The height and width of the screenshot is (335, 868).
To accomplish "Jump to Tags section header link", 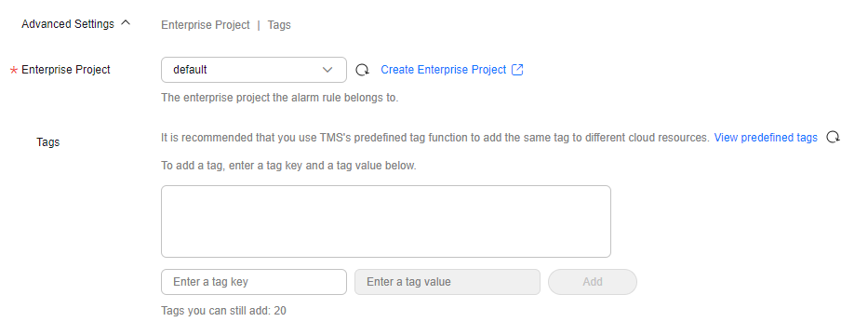I will pyautogui.click(x=279, y=25).
